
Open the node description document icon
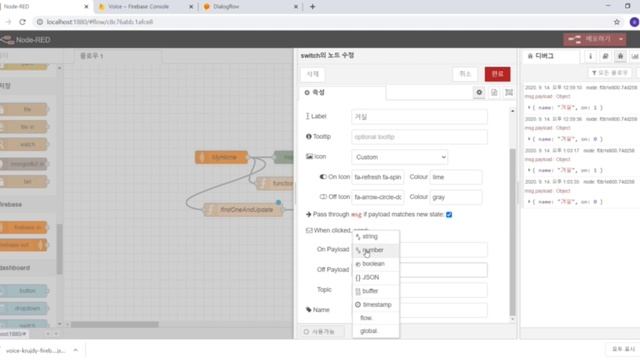click(494, 93)
